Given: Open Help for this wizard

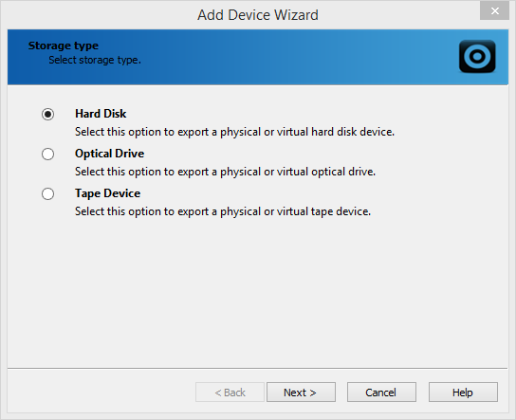Looking at the screenshot, I should click(463, 393).
